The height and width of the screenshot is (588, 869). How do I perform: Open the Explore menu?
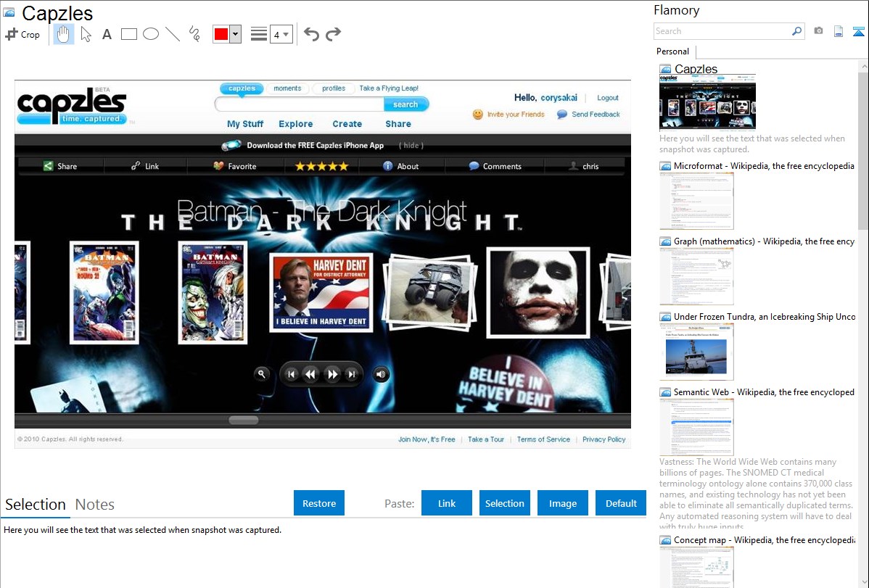coord(295,124)
